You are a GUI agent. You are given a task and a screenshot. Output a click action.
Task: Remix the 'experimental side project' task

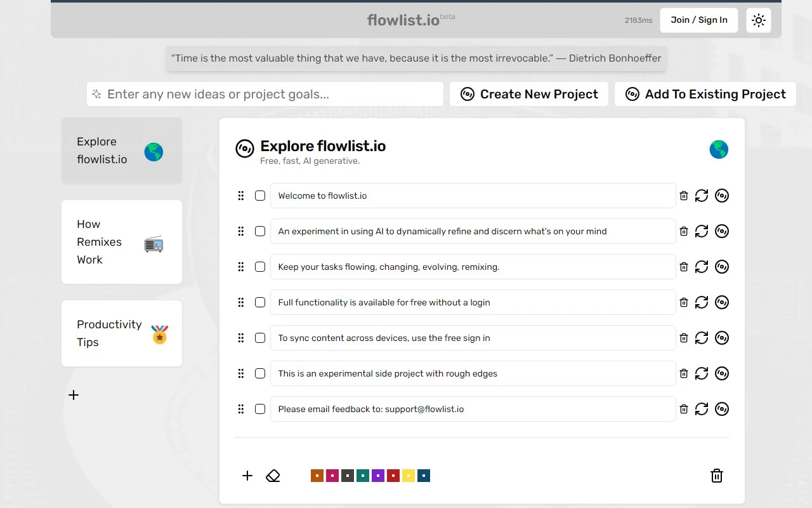722,373
